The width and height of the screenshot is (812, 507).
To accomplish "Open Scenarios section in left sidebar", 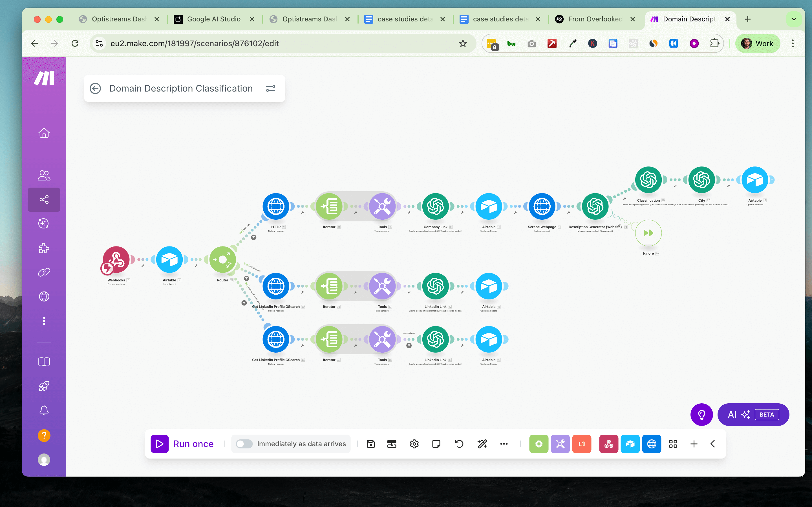I will pyautogui.click(x=44, y=199).
